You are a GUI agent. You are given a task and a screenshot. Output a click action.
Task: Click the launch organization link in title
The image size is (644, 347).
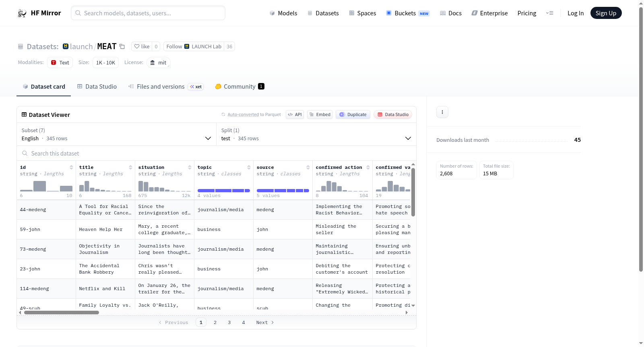click(x=81, y=46)
